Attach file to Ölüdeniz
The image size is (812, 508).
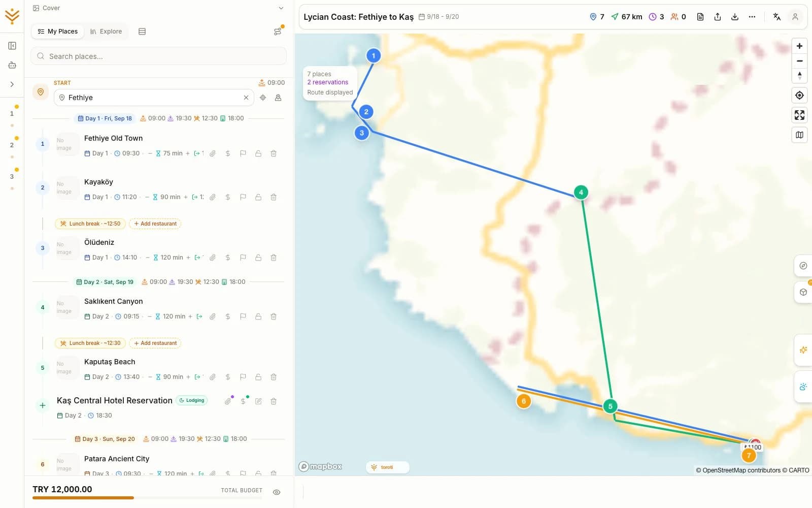coord(213,258)
